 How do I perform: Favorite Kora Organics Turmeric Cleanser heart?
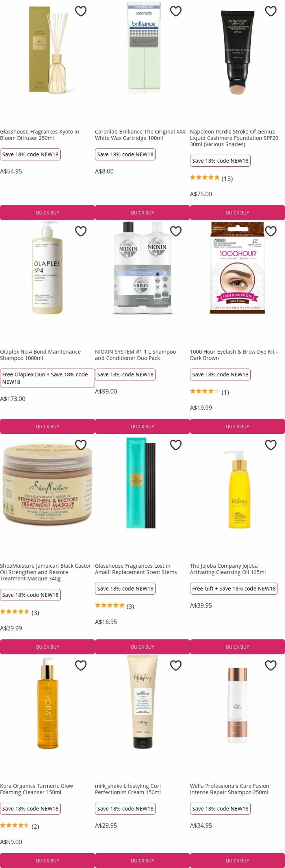tap(81, 665)
